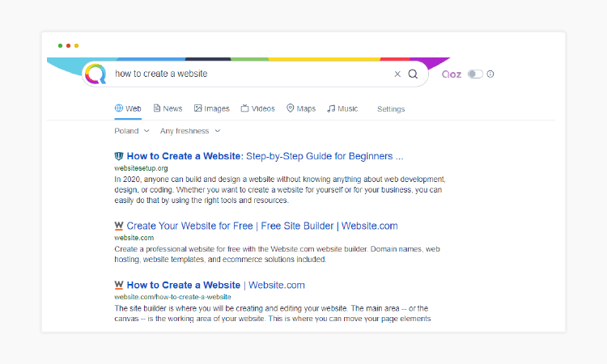607x364 pixels.
Task: Select the Web tab
Action: point(128,108)
